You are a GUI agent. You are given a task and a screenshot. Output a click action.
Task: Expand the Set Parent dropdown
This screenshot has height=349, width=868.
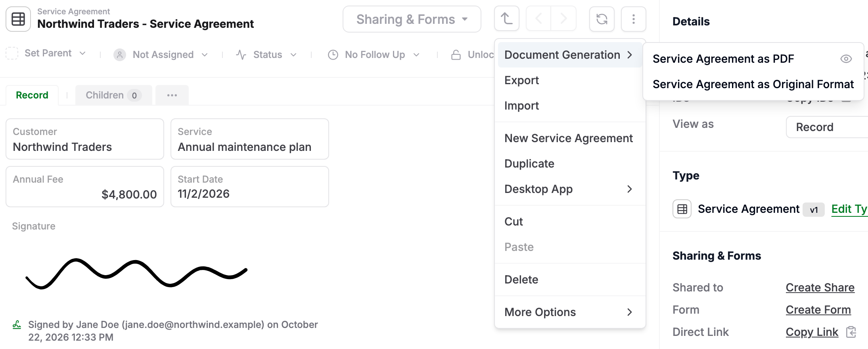point(82,53)
